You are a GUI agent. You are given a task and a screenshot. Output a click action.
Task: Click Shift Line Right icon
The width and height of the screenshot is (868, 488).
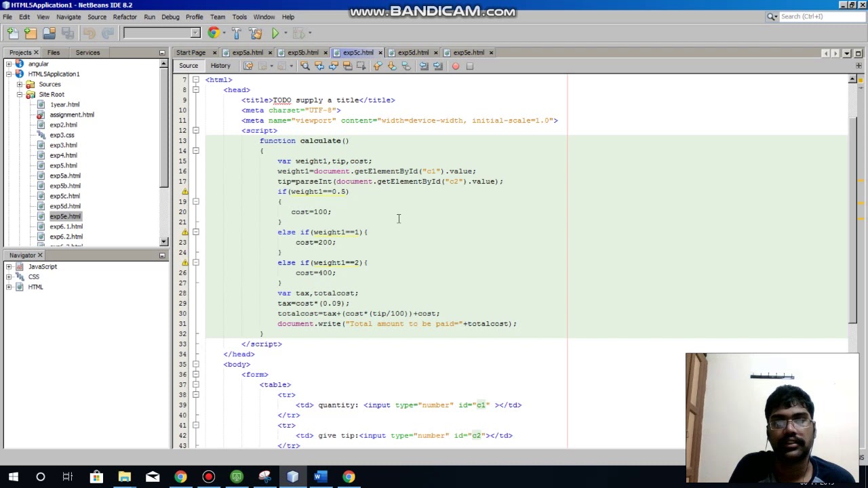(437, 66)
